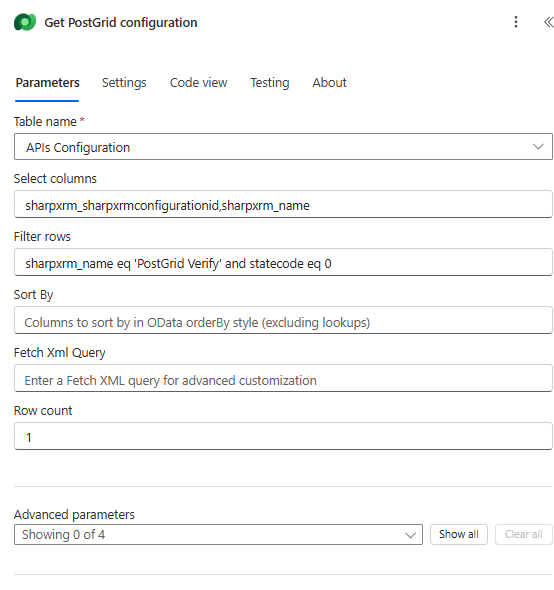Click the Show all button
This screenshot has height=590, width=554.
click(x=459, y=534)
